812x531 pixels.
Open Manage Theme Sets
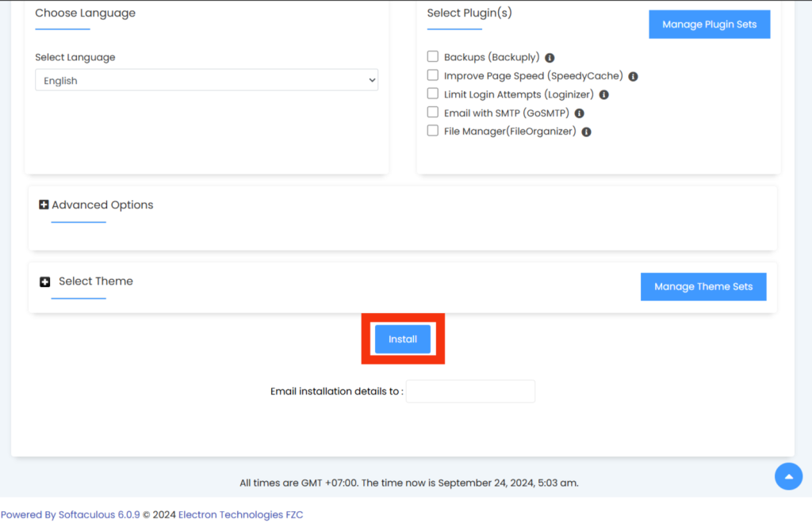pos(703,287)
